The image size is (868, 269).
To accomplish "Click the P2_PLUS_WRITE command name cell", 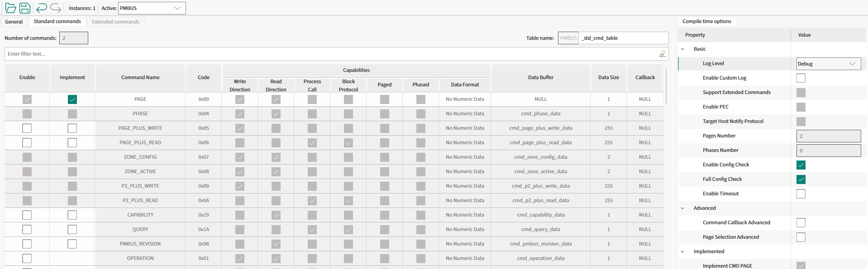I will [140, 186].
